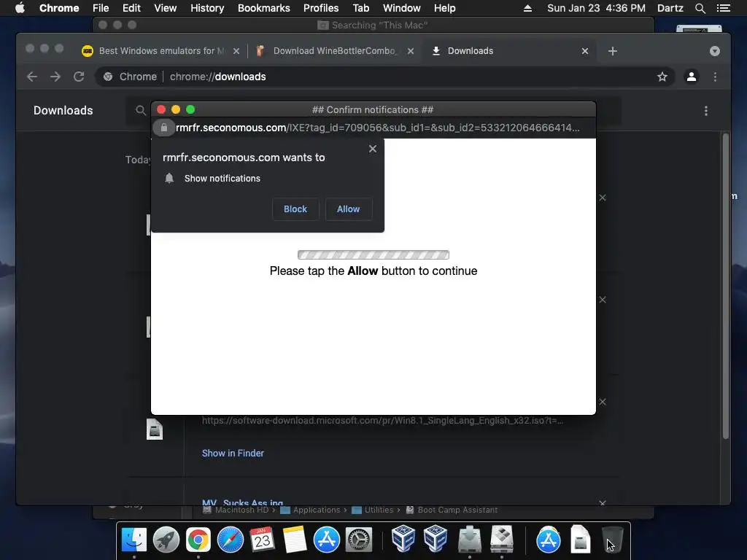Close the Best Windows emulators tab
This screenshot has height=560, width=747.
pyautogui.click(x=236, y=51)
